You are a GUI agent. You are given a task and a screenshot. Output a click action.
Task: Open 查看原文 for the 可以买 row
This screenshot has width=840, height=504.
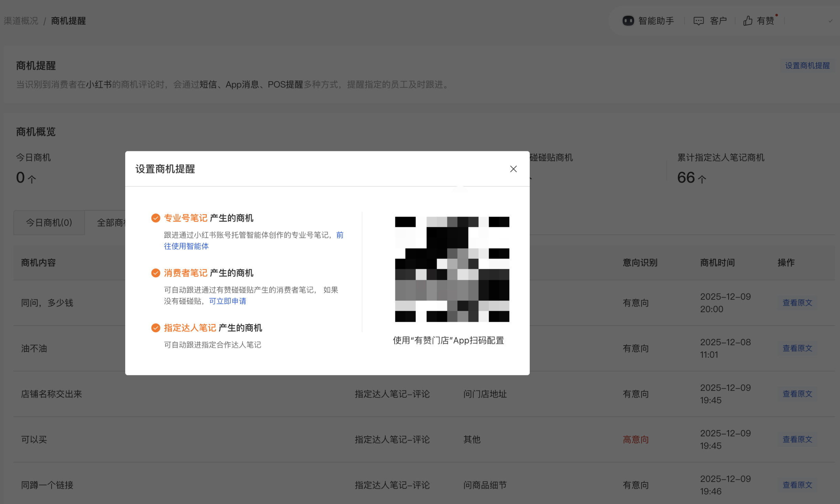click(x=797, y=439)
